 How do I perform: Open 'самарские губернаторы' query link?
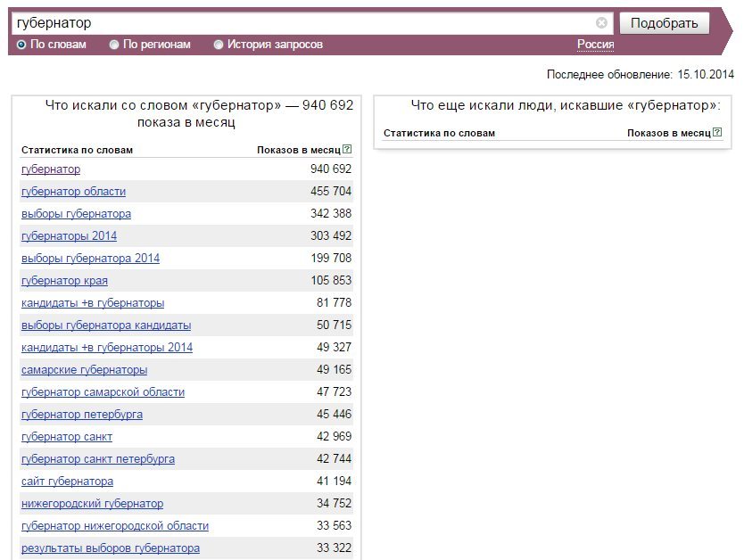click(84, 370)
